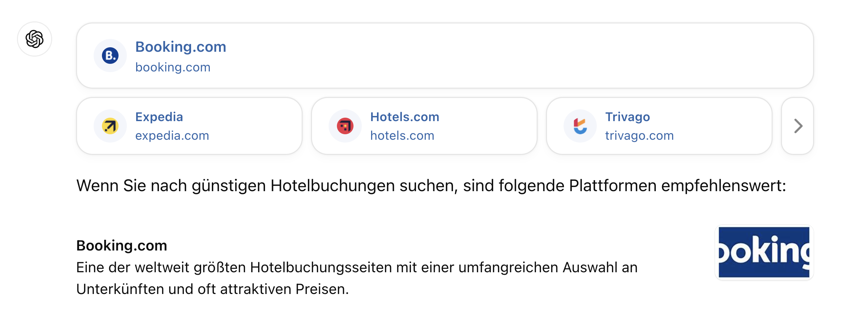
Task: Visit the hotels.com URL link
Action: click(402, 136)
